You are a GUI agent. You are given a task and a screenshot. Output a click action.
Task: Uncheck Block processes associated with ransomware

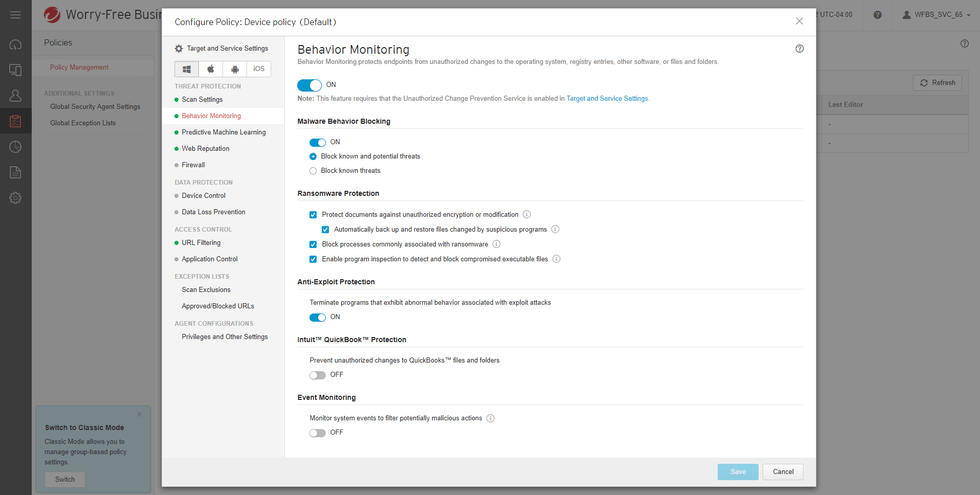point(313,244)
